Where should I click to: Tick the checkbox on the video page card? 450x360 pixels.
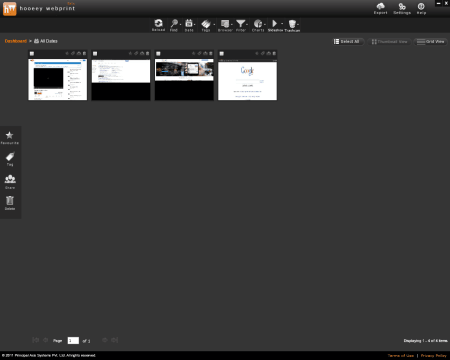[32, 53]
